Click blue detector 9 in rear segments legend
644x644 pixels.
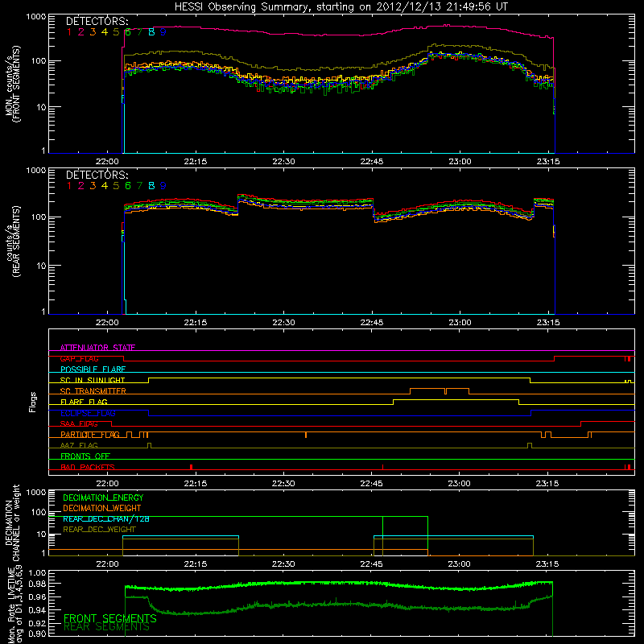pos(163,186)
